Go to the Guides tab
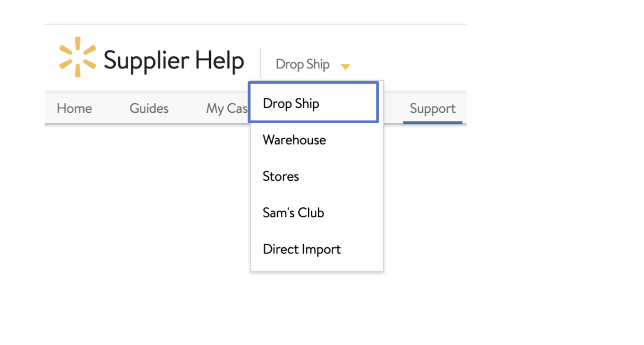 tap(149, 108)
